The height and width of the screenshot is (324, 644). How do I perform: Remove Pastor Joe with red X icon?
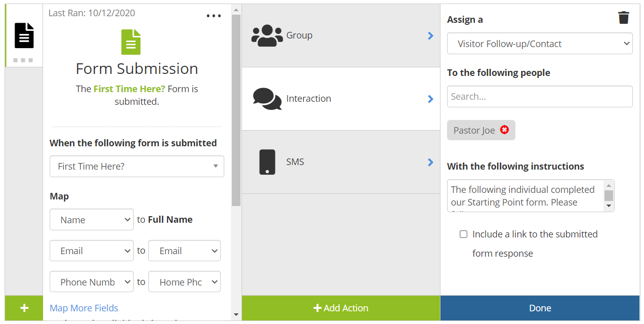click(x=504, y=130)
